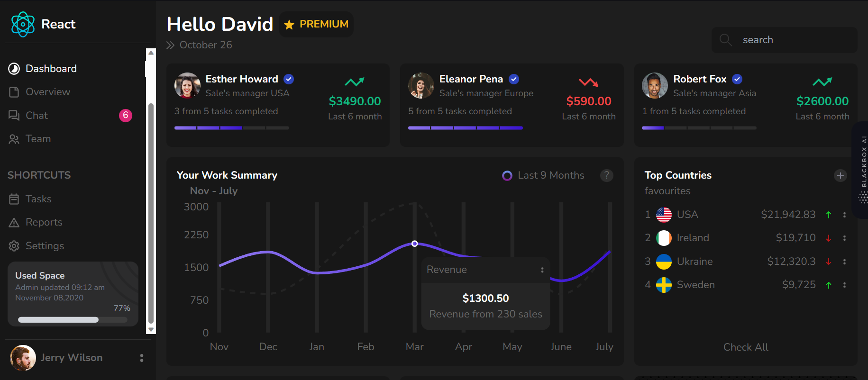Click the React logo
Image resolution: width=868 pixels, height=380 pixels.
pos(22,24)
